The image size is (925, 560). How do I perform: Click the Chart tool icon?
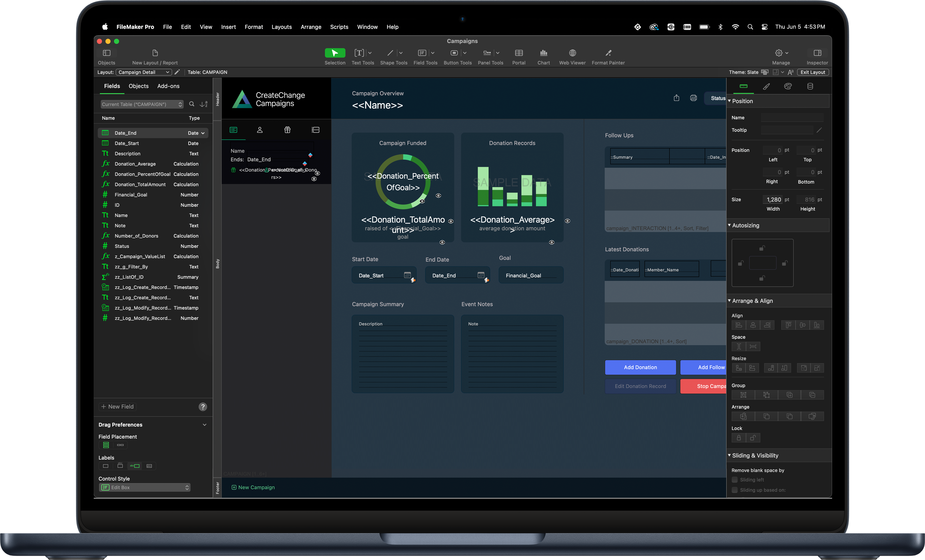543,53
